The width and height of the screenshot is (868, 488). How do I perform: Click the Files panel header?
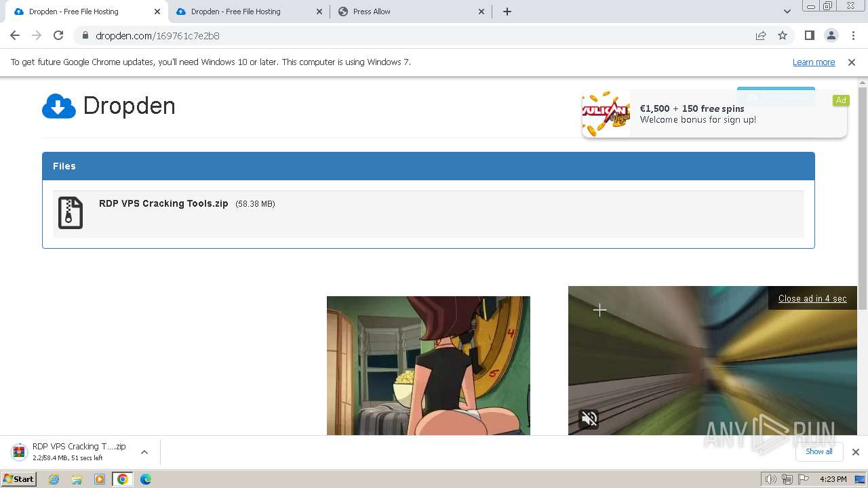click(429, 166)
